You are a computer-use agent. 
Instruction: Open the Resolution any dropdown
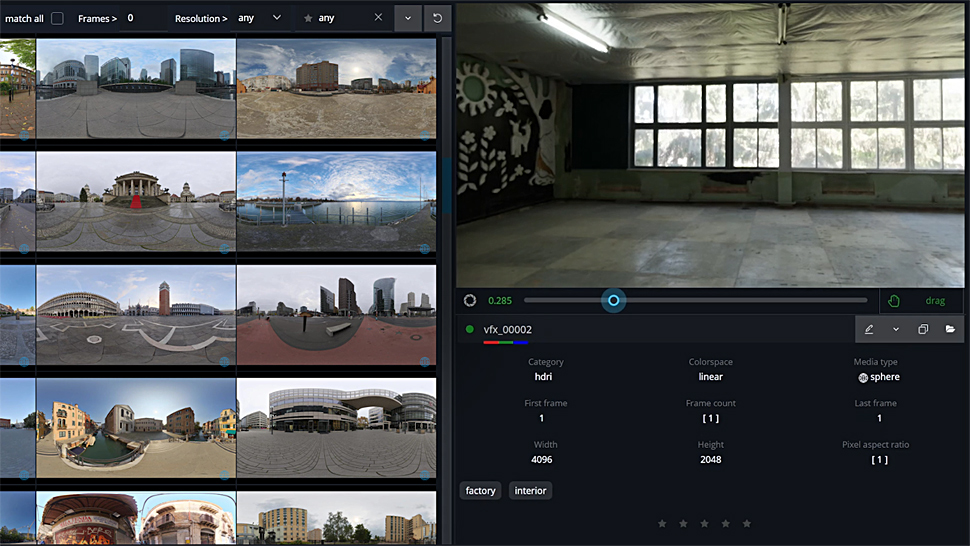click(260, 18)
